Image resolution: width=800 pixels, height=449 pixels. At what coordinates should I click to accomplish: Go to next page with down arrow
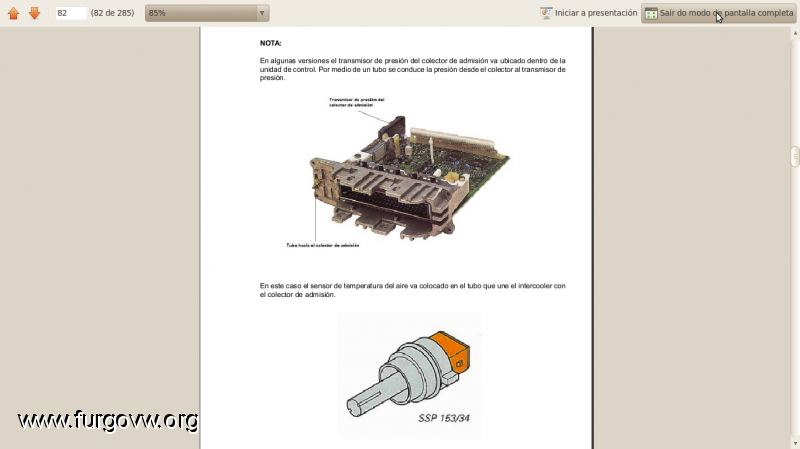coord(34,13)
